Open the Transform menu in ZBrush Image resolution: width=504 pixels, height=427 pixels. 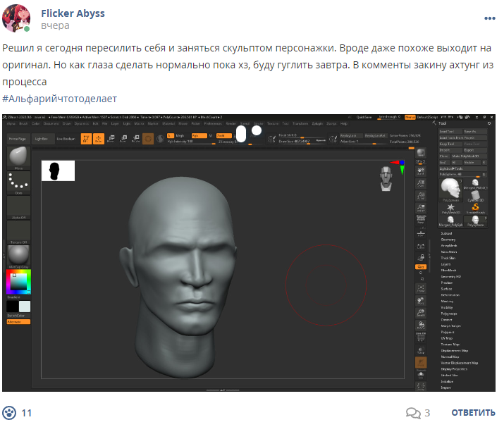click(300, 124)
